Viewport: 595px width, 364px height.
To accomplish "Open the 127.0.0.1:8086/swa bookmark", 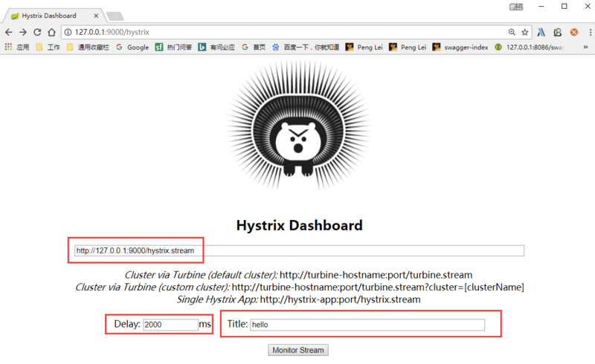I will point(530,47).
